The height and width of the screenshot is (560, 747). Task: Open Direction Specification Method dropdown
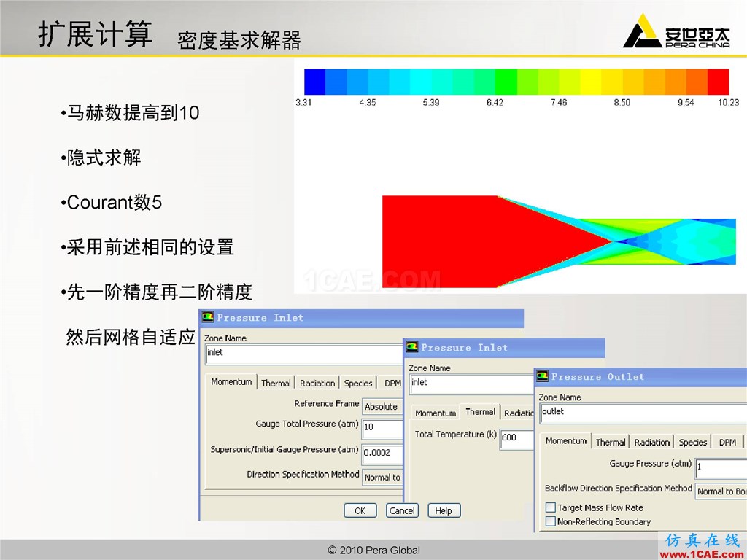coord(382,477)
